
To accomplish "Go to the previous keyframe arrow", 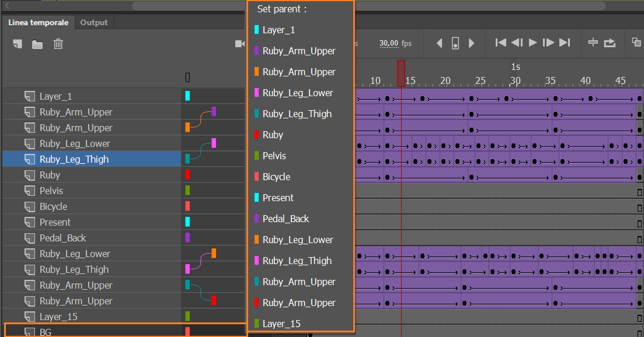I will (x=440, y=43).
